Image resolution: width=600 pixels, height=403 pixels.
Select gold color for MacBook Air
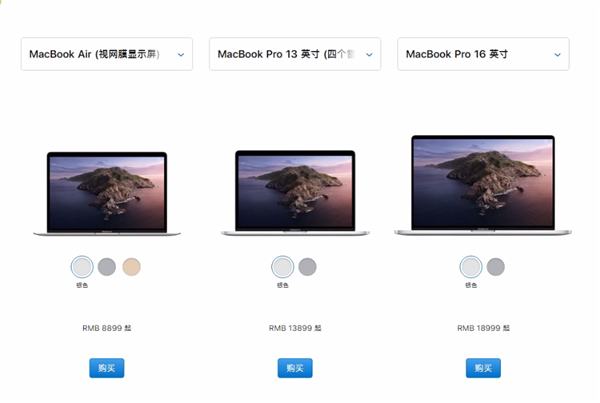click(131, 267)
